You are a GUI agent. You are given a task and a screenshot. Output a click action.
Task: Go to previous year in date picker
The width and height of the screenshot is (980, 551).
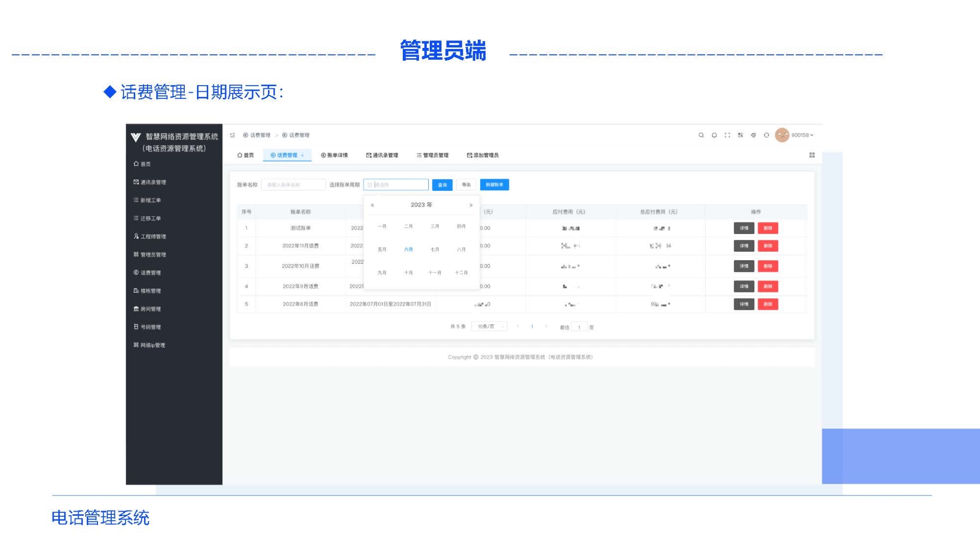(x=373, y=205)
